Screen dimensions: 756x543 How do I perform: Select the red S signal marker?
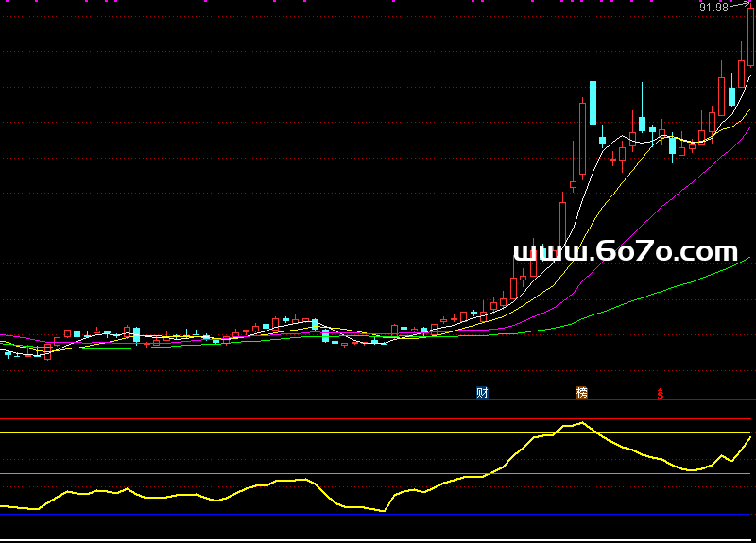[661, 394]
